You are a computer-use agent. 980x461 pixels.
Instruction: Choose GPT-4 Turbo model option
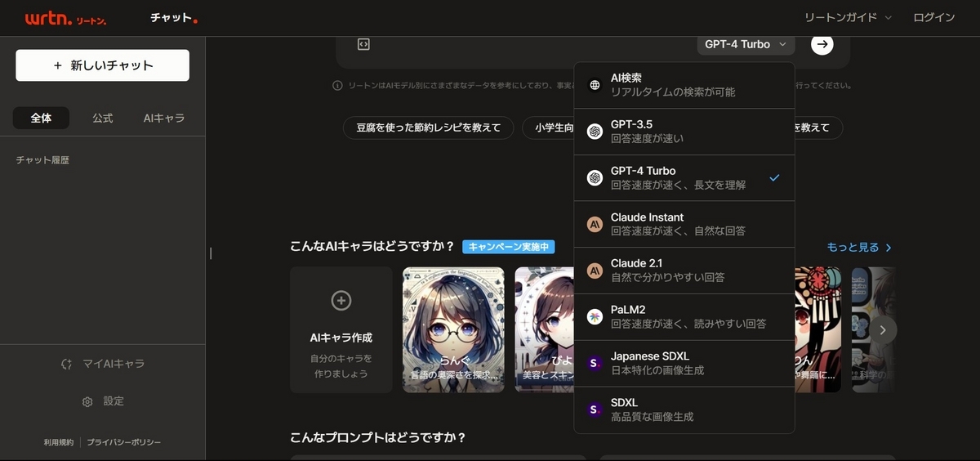click(x=684, y=177)
